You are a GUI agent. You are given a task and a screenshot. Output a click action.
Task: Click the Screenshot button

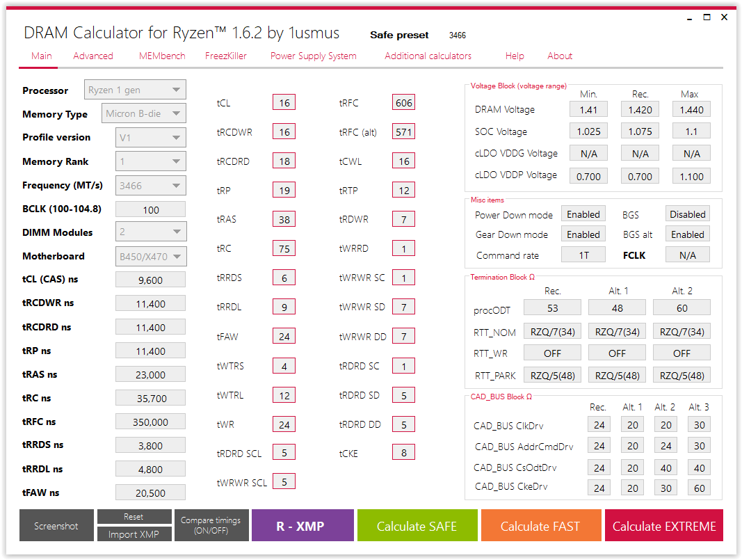[x=56, y=525]
